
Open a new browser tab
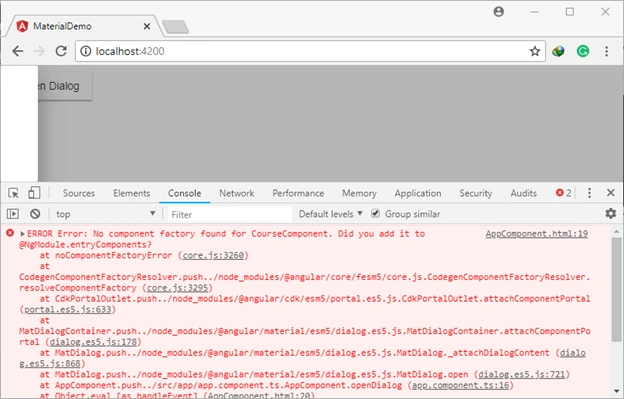176,27
